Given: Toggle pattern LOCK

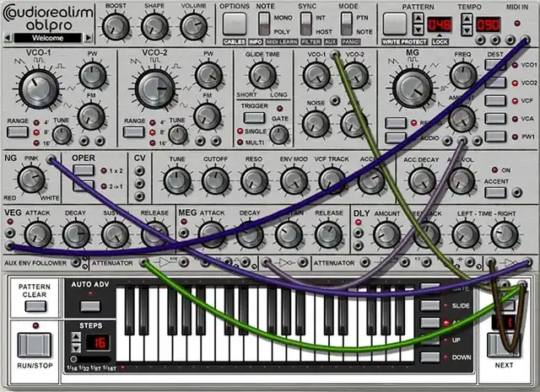Looking at the screenshot, I should tap(440, 42).
